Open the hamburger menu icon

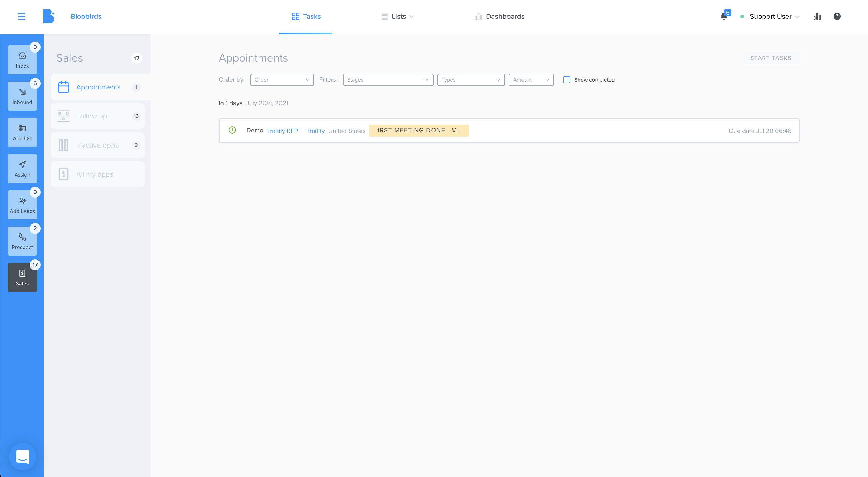(x=21, y=16)
